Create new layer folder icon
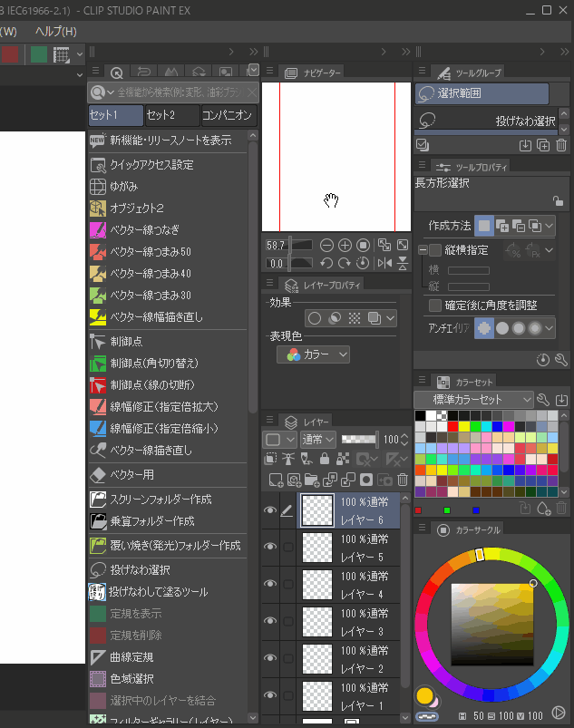Image resolution: width=574 pixels, height=728 pixels. coord(312,480)
